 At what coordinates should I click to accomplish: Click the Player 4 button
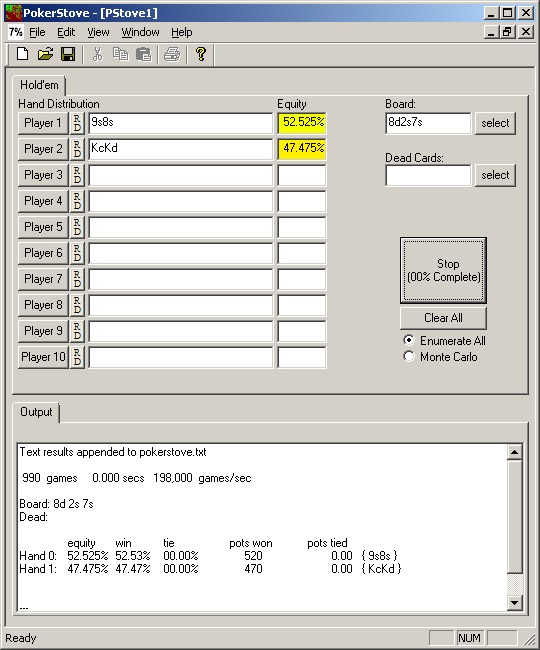[43, 201]
